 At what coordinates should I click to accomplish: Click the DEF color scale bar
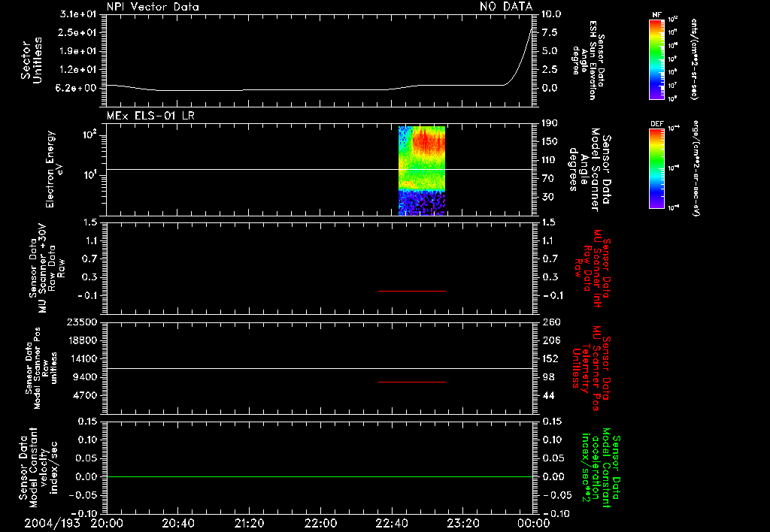click(656, 168)
